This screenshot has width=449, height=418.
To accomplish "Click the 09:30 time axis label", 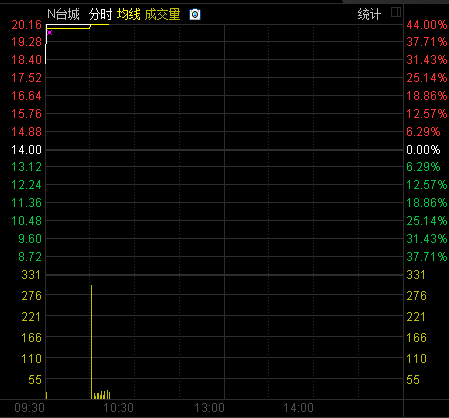I will pyautogui.click(x=29, y=408).
